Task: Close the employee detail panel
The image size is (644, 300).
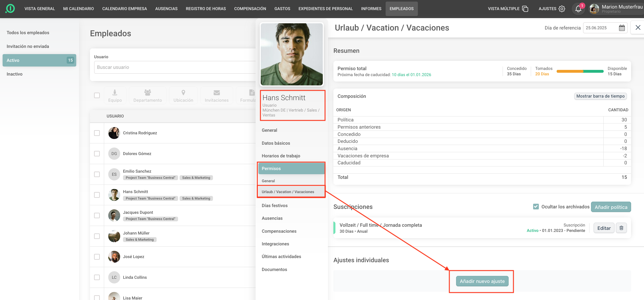Action: [x=638, y=27]
